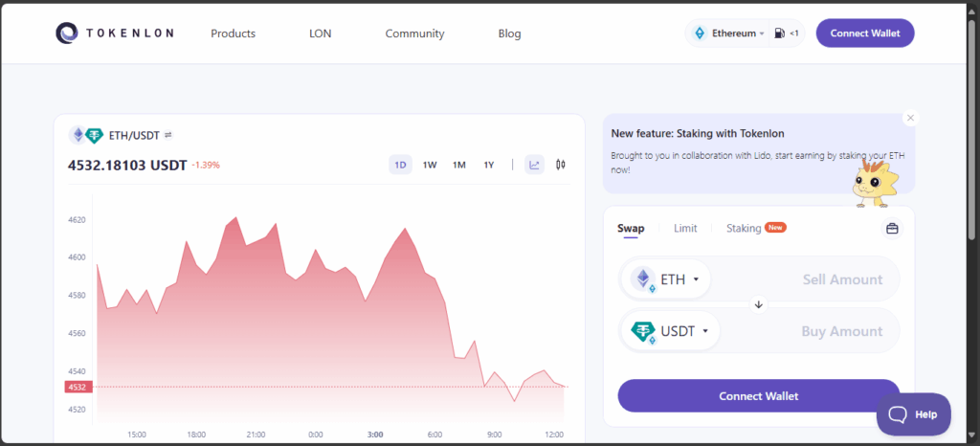980x446 pixels.
Task: Close the staking feature banner
Action: pos(910,118)
